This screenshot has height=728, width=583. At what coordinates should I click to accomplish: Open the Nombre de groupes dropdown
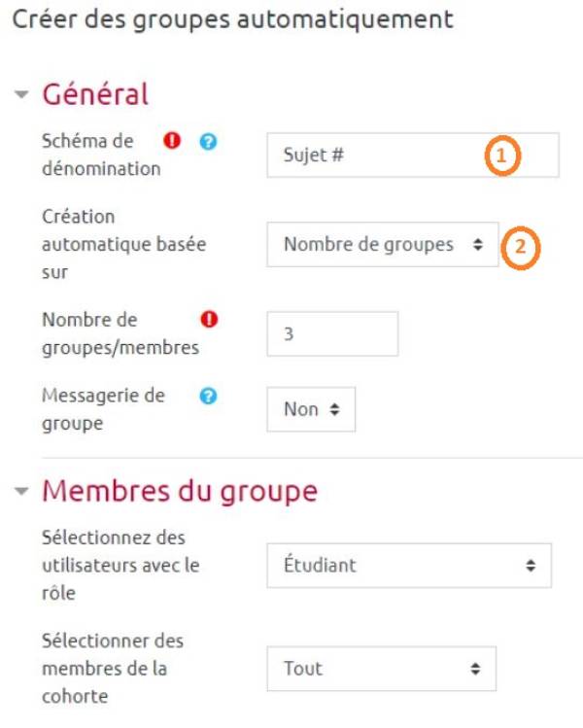point(383,244)
